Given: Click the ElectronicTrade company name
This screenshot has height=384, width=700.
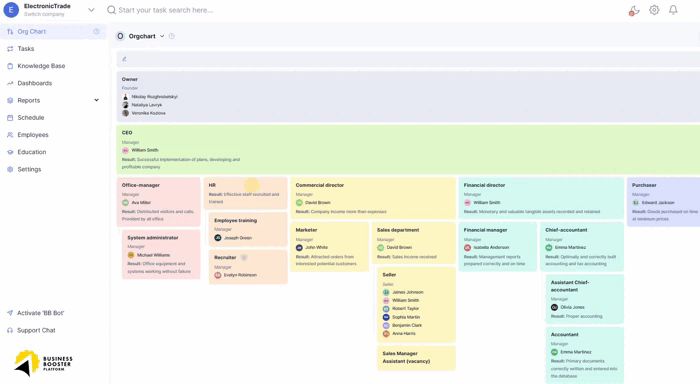Looking at the screenshot, I should (x=47, y=6).
